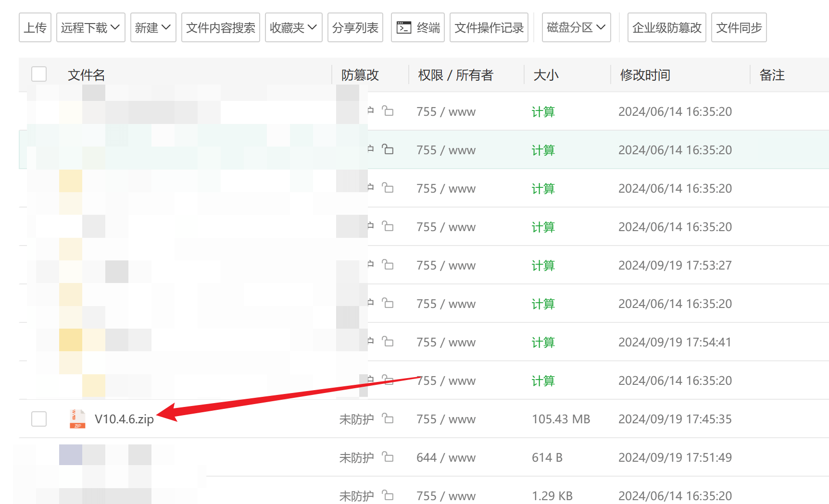This screenshot has height=504, width=829.
Task: Sort by 大小 column header
Action: pos(546,75)
